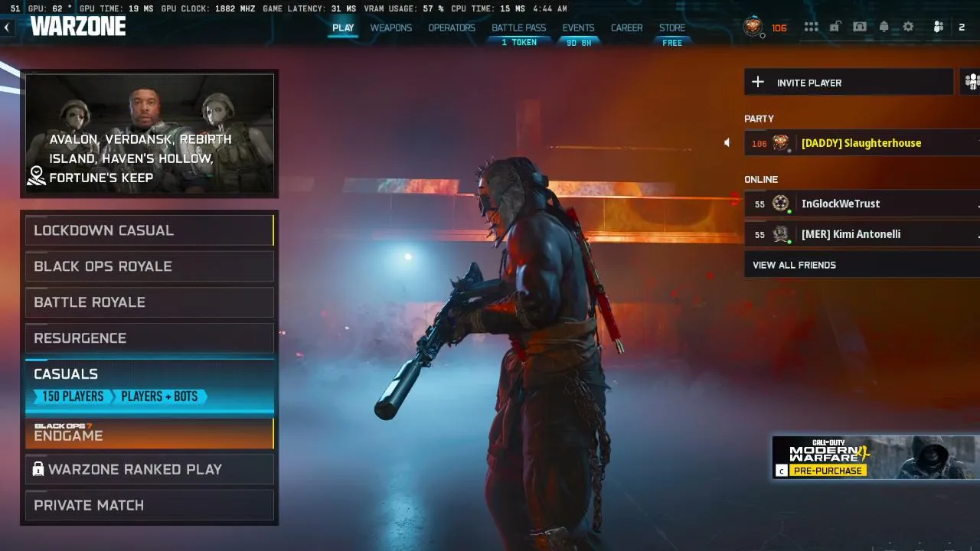Image resolution: width=980 pixels, height=551 pixels.
Task: Select online friend InGlockWeTrust
Action: 862,204
